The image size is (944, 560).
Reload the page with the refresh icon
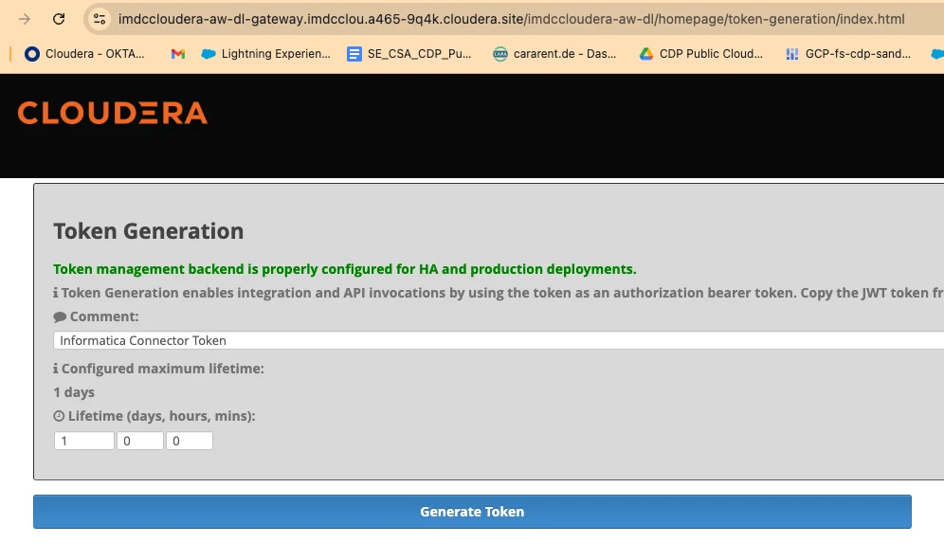59,19
